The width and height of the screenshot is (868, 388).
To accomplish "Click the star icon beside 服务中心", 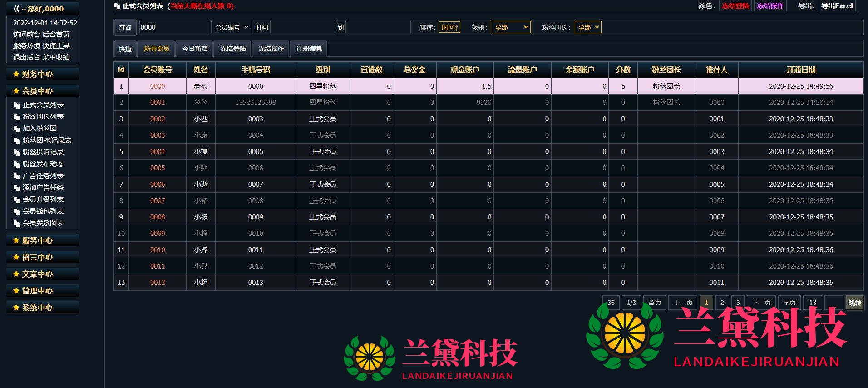I will click(16, 240).
